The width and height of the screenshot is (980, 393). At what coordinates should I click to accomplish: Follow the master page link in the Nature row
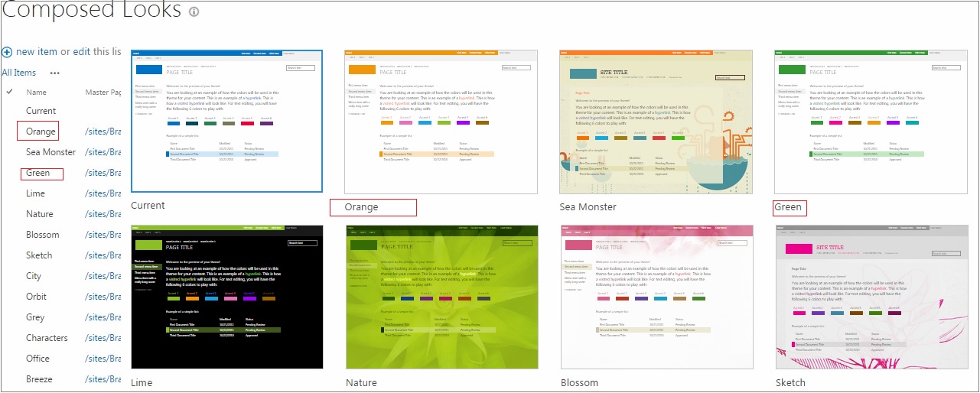103,214
